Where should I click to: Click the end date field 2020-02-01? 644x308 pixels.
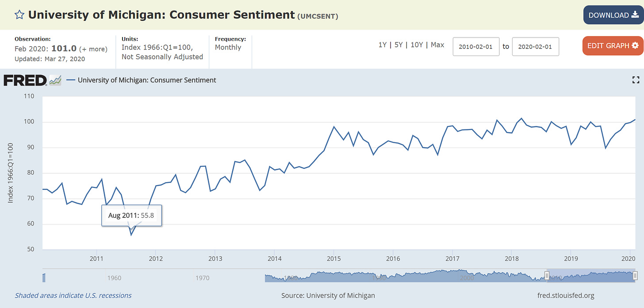[535, 46]
